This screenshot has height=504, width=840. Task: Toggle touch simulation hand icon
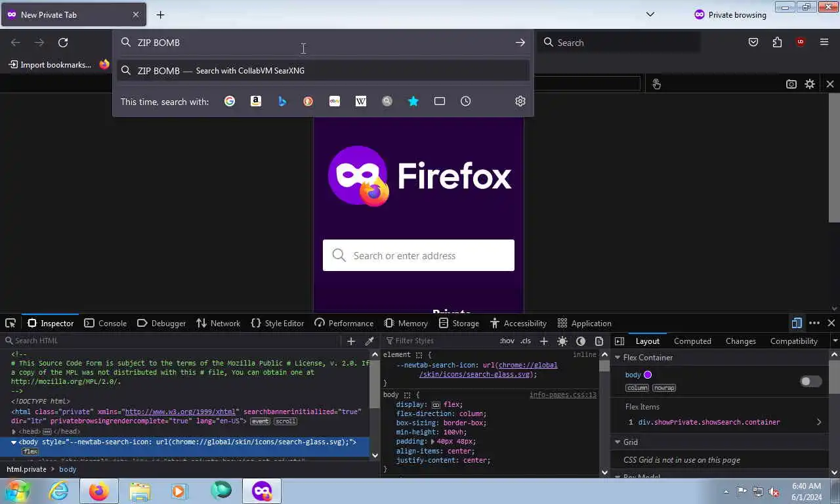[x=657, y=84]
